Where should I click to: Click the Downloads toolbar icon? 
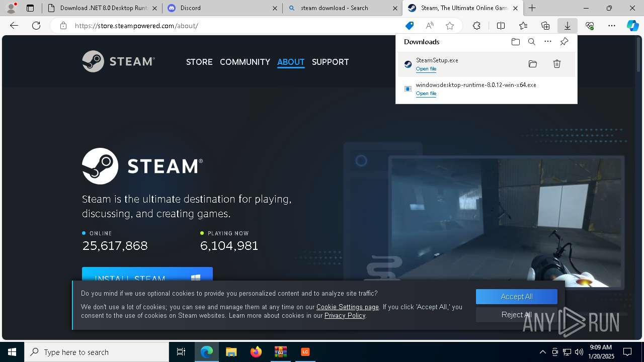point(568,26)
